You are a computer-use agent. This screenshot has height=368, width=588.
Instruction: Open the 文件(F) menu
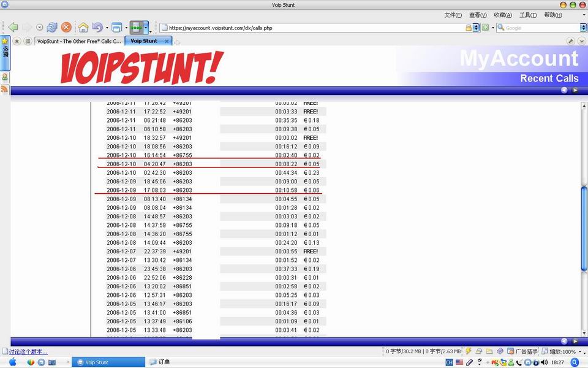pos(453,15)
